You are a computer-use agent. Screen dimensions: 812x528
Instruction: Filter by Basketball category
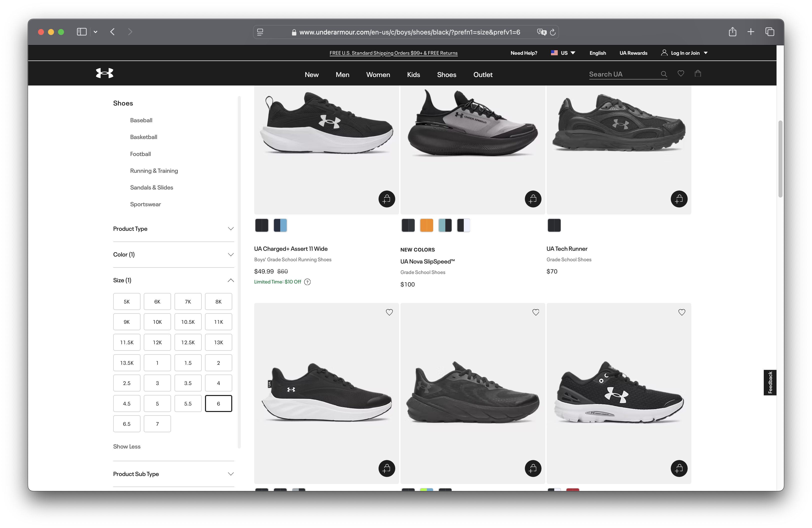click(144, 137)
